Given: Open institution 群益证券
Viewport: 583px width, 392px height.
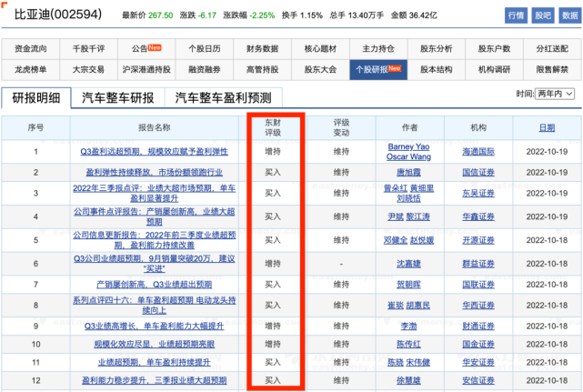Looking at the screenshot, I should 478,264.
